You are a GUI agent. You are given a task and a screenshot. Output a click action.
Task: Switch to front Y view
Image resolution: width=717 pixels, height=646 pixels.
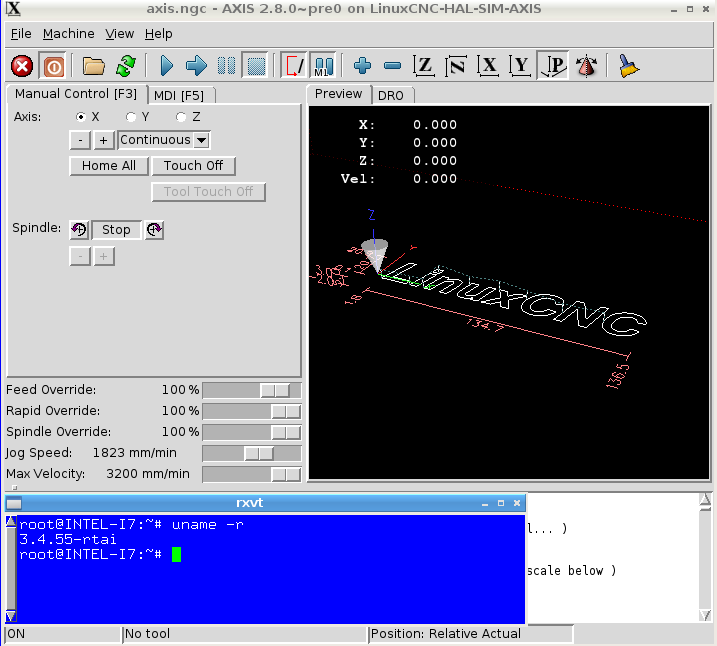520,66
